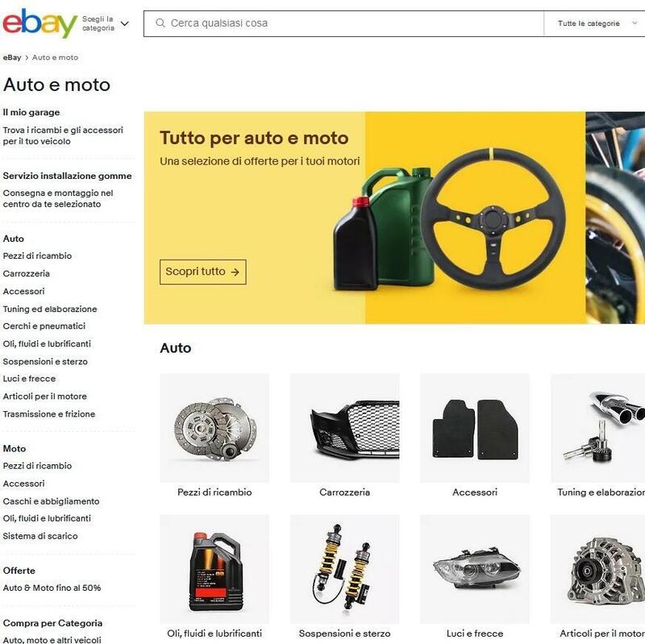Click the Scopri tutto banner button

click(203, 272)
